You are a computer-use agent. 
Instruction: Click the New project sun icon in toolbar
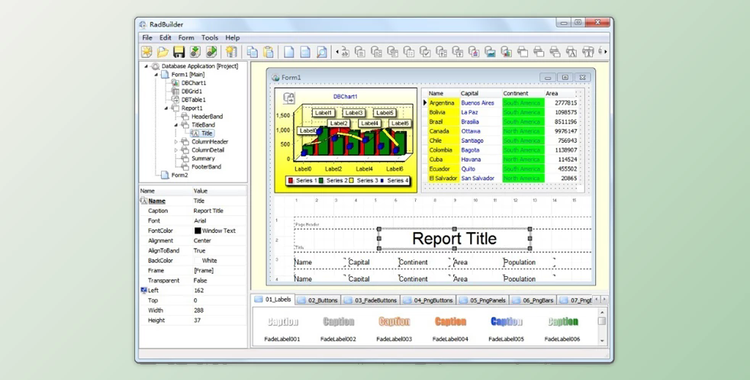tap(146, 52)
